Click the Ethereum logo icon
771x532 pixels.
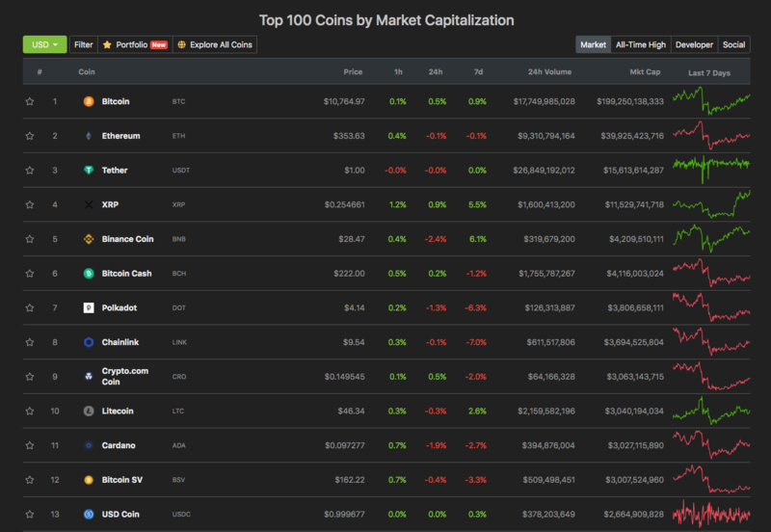[89, 136]
